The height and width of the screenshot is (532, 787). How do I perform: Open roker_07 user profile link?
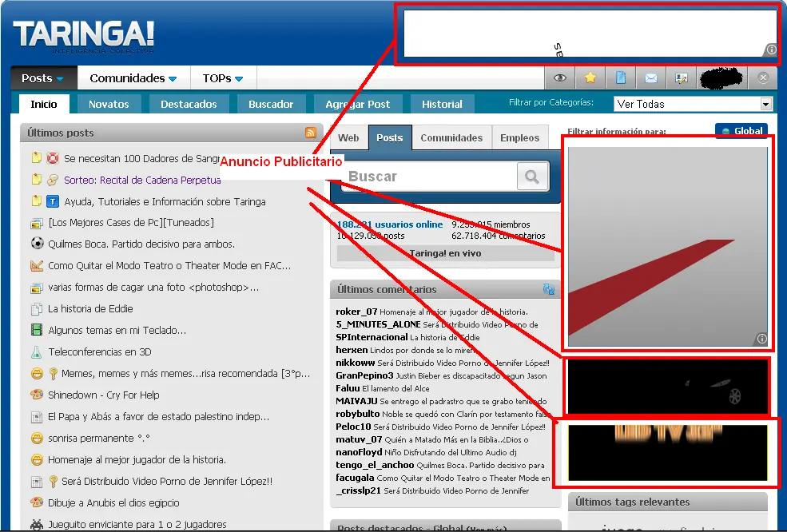356,312
